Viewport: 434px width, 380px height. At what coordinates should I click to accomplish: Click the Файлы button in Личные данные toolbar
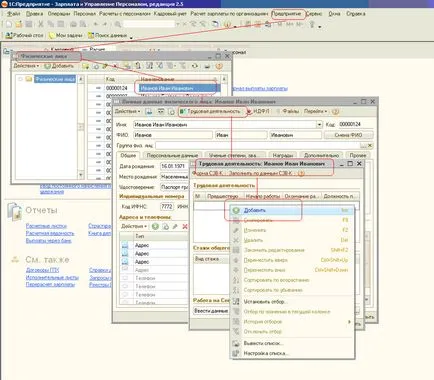click(288, 111)
